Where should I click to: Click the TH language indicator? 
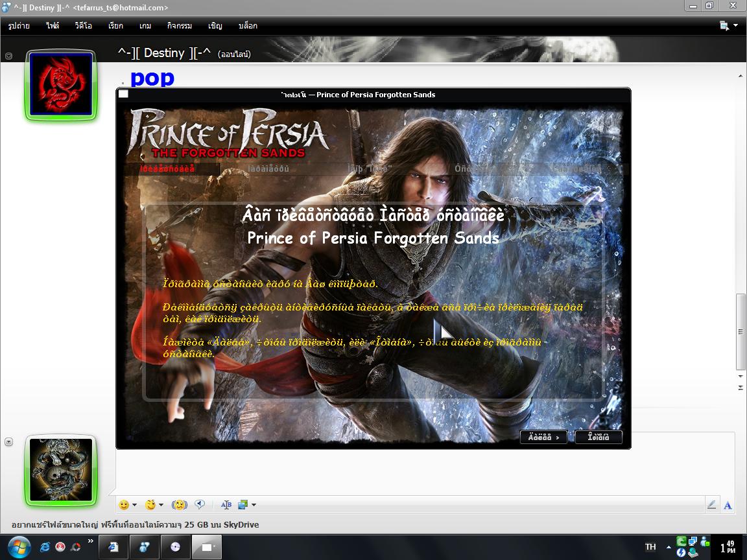(650, 546)
